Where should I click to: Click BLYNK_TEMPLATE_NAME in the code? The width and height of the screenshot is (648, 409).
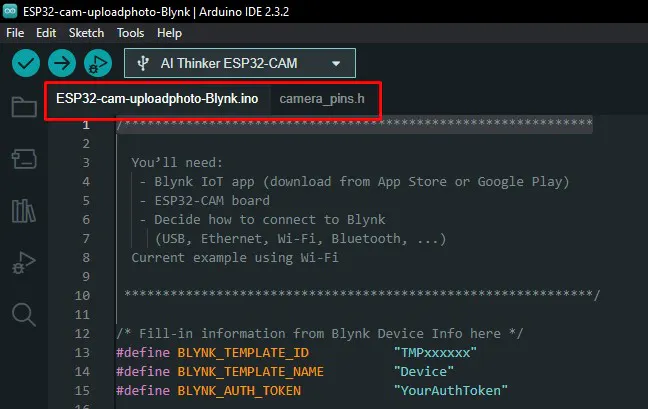[250, 371]
